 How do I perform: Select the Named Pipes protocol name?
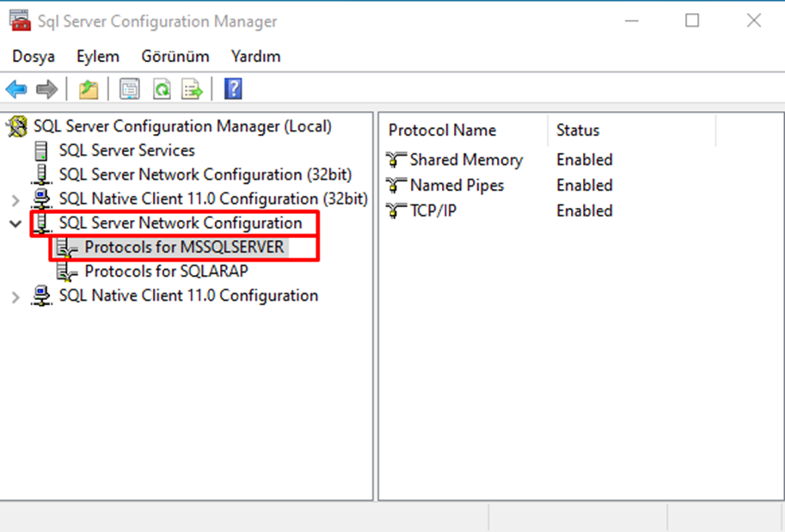(x=457, y=185)
